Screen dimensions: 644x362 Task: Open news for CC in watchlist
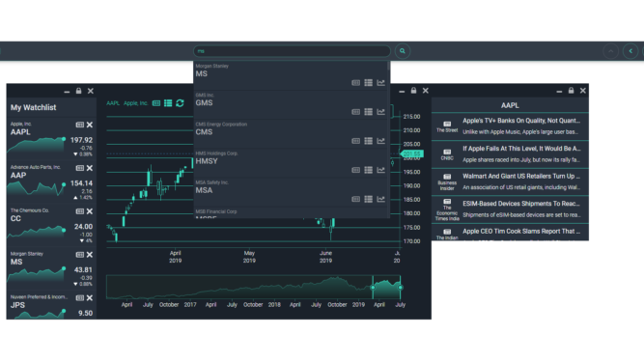[80, 211]
